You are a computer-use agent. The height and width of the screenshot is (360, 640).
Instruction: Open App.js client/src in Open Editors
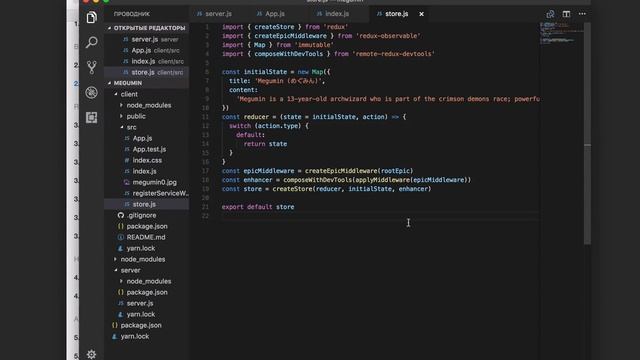tap(147, 51)
